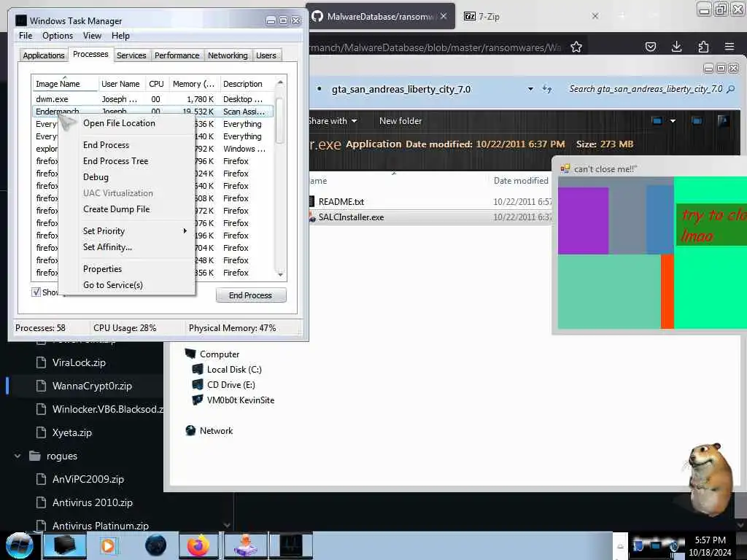Open Firefox downloads icon
Viewport: 747px width, 560px height.
[676, 46]
